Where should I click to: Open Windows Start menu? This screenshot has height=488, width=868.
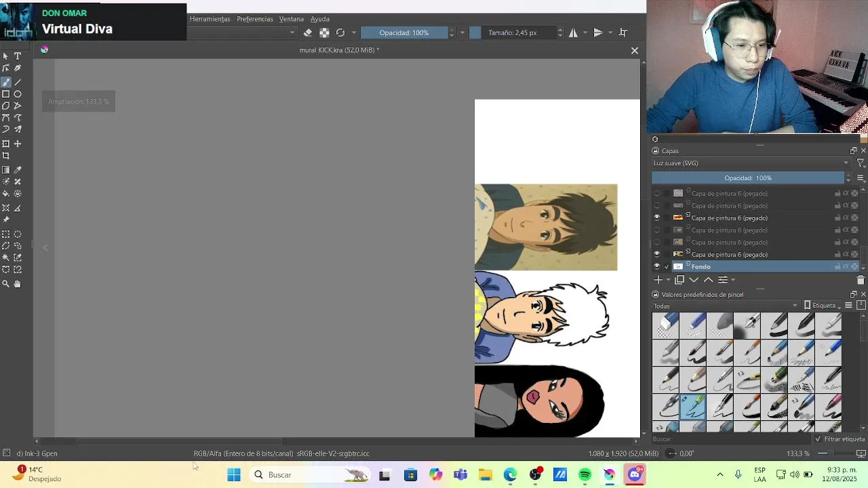234,475
